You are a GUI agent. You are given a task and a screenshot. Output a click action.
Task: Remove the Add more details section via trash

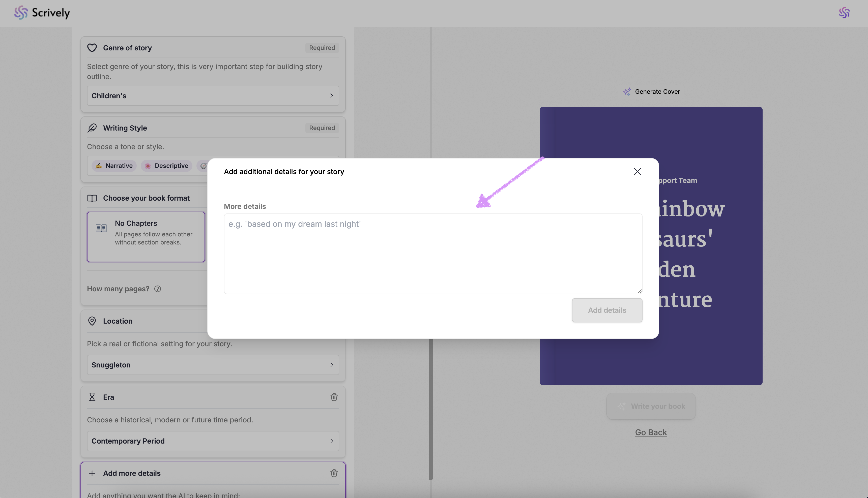(x=334, y=473)
